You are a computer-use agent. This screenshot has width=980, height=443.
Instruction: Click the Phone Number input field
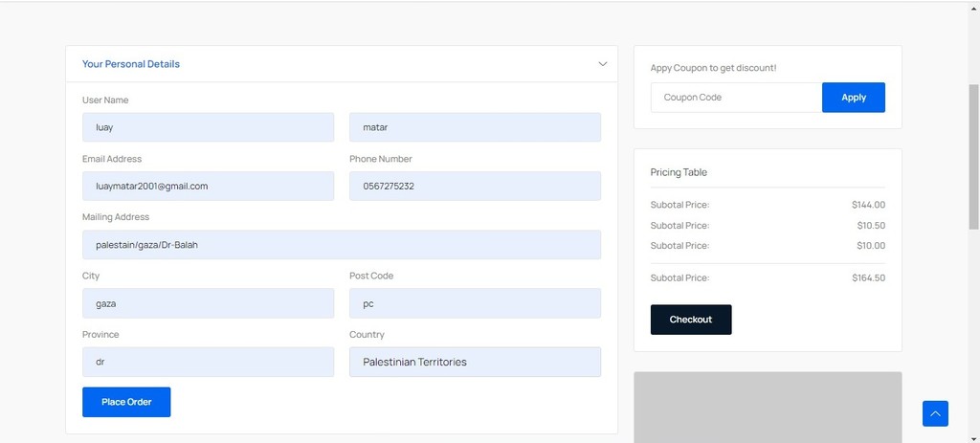[x=475, y=187]
